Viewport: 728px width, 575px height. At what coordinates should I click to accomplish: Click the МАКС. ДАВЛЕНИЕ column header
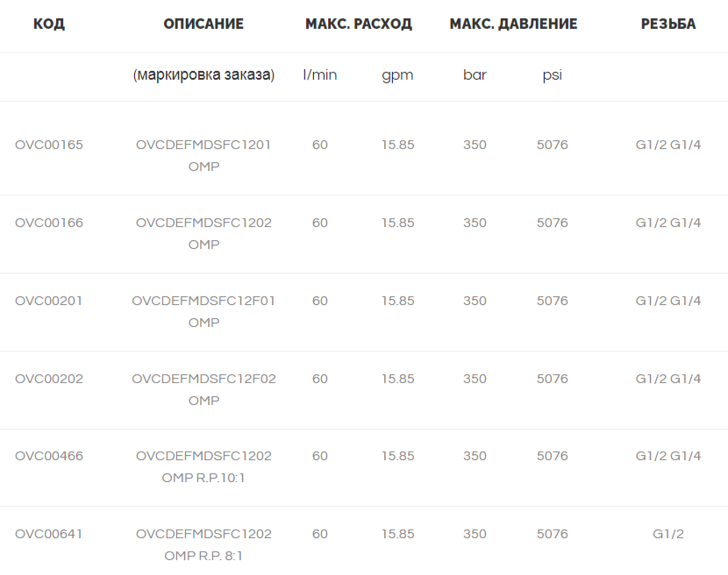click(x=513, y=24)
